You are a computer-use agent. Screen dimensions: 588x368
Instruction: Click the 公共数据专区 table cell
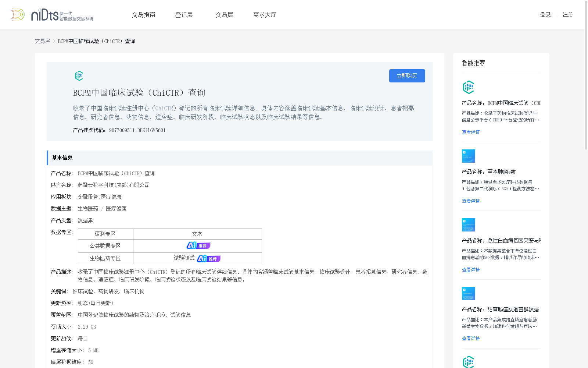coord(105,246)
